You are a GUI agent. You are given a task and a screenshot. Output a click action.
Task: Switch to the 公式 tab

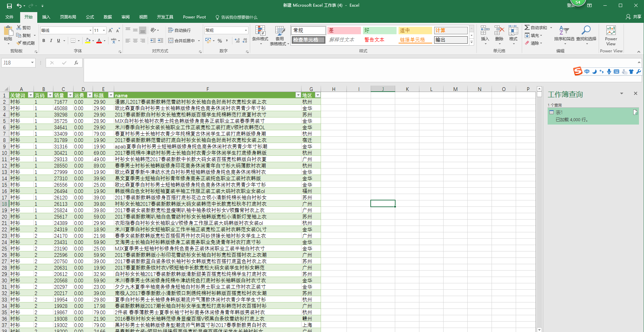point(90,17)
